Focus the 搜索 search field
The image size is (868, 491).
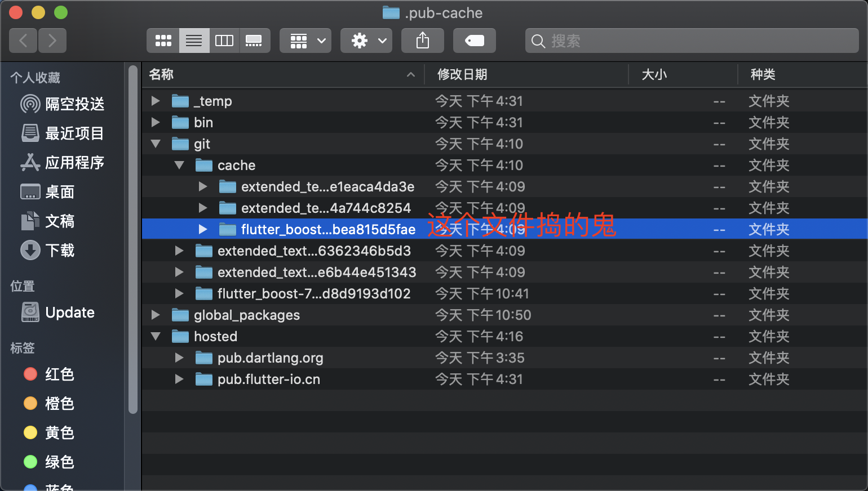click(x=692, y=41)
